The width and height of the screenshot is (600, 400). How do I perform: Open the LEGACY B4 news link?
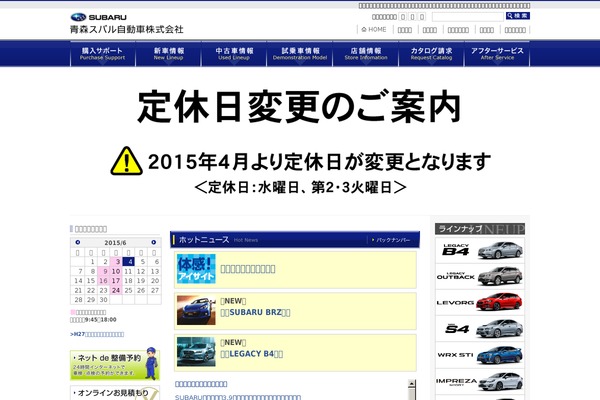click(252, 354)
